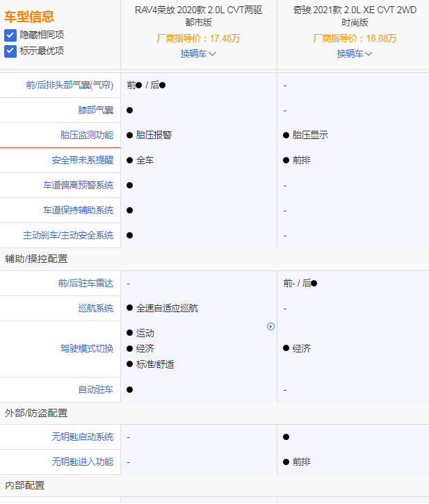Image resolution: width=429 pixels, height=504 pixels.
Task: Open 换辆车 dropdown under RAV4荣放
Action: pyautogui.click(x=198, y=54)
